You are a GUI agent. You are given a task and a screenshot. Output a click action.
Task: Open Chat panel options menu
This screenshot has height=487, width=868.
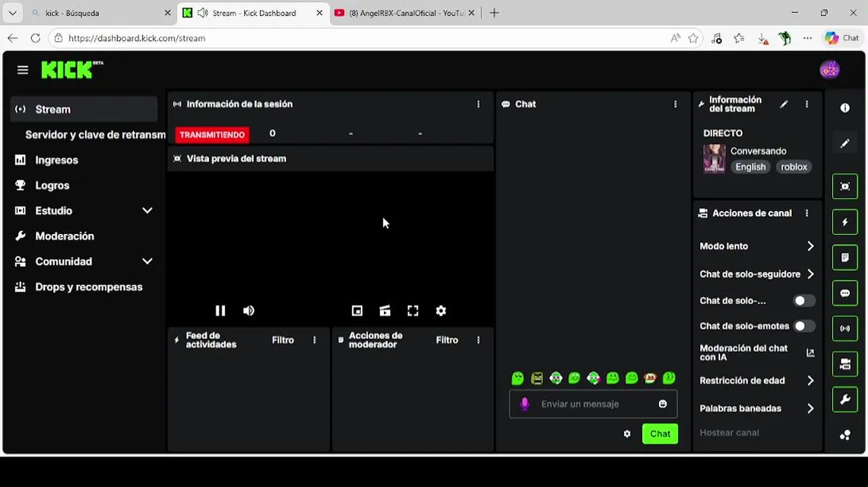[x=675, y=104]
